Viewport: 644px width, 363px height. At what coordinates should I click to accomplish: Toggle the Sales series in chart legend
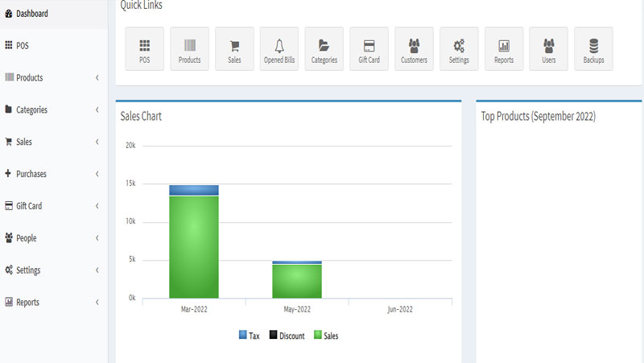click(326, 336)
